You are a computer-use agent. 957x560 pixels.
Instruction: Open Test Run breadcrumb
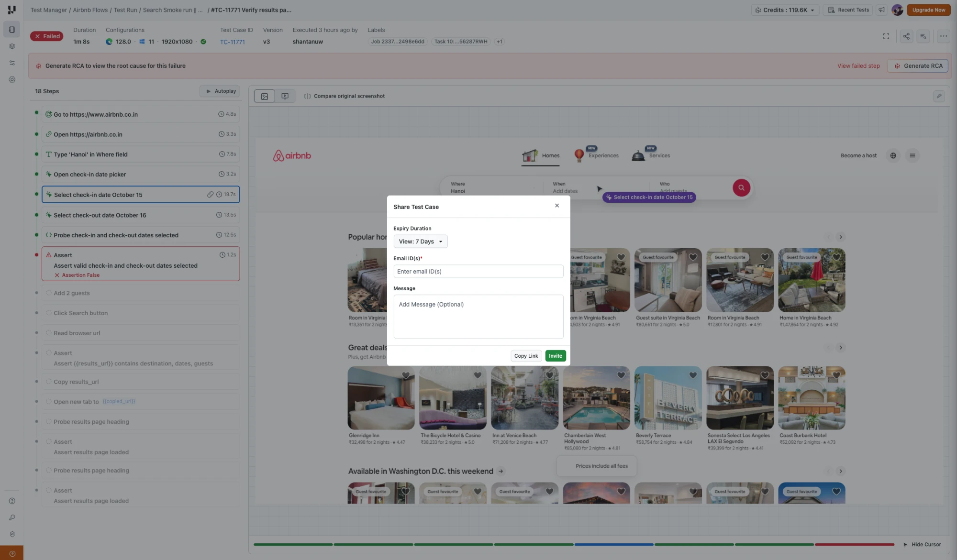click(125, 10)
